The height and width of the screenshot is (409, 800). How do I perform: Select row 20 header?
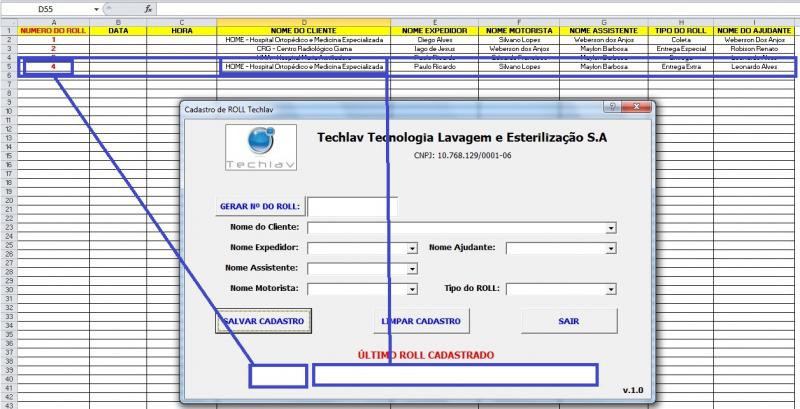pyautogui.click(x=9, y=200)
